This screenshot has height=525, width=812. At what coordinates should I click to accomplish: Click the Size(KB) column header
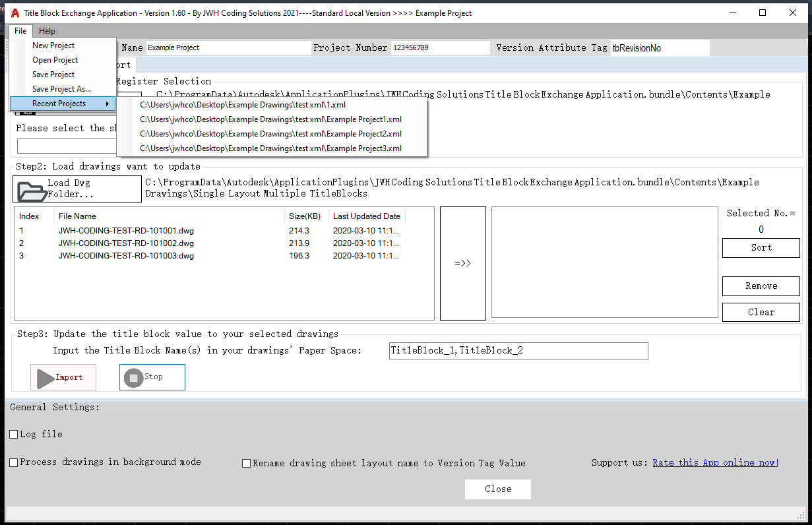point(307,216)
